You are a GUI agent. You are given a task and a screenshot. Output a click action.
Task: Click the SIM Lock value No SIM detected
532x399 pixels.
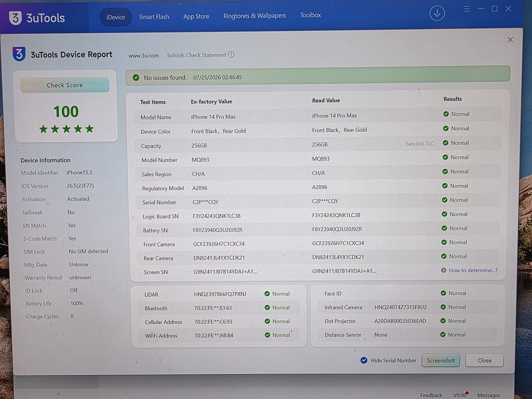pyautogui.click(x=88, y=251)
